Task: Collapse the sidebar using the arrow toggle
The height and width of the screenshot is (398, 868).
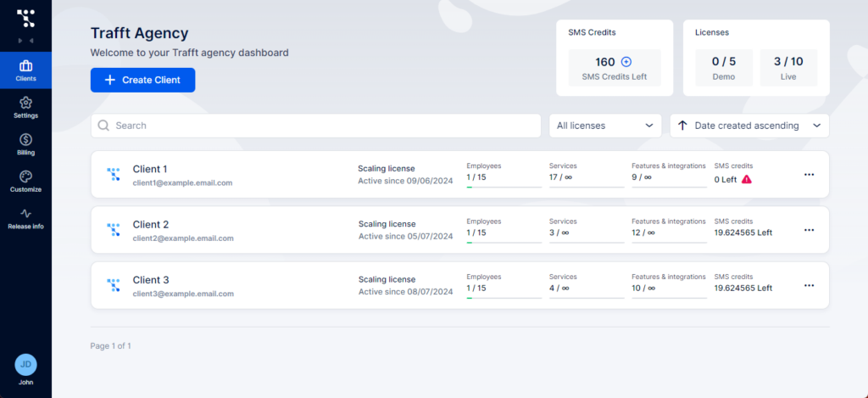Action: pos(25,41)
